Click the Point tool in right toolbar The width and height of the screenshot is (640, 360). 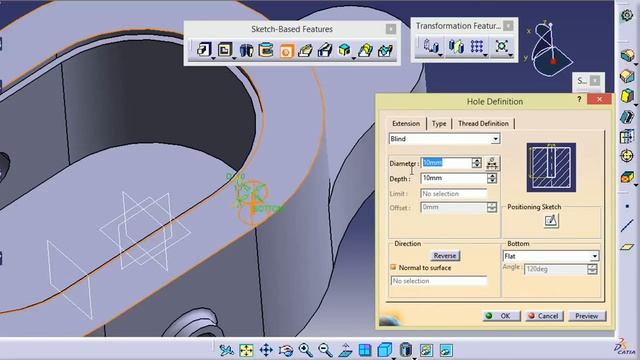pos(627,207)
